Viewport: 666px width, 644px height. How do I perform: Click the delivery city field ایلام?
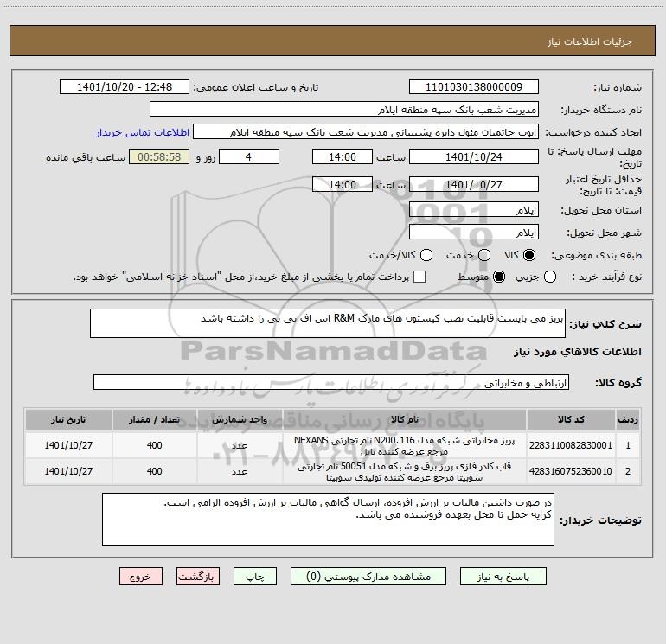click(x=474, y=232)
